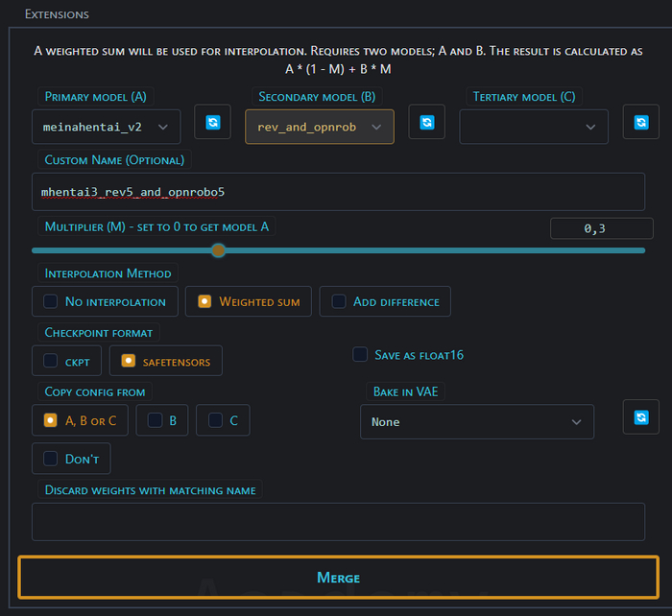
Task: Click the Custom Name text field
Action: click(337, 192)
